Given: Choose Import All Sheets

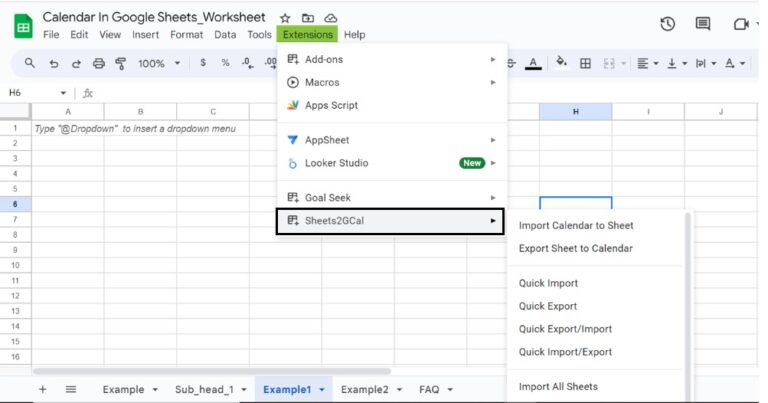Looking at the screenshot, I should (558, 387).
